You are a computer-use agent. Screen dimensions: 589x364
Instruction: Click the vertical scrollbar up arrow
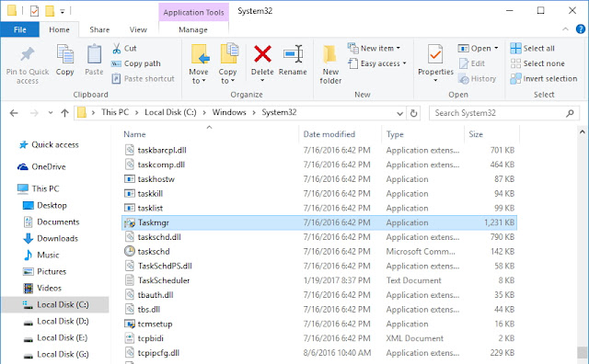click(582, 131)
